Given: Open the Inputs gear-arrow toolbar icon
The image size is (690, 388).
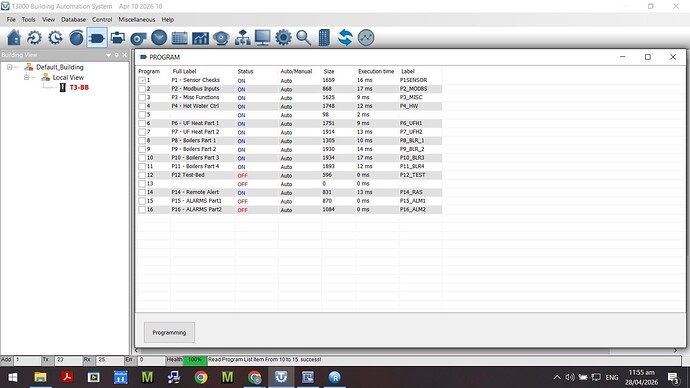Looking at the screenshot, I should point(34,38).
